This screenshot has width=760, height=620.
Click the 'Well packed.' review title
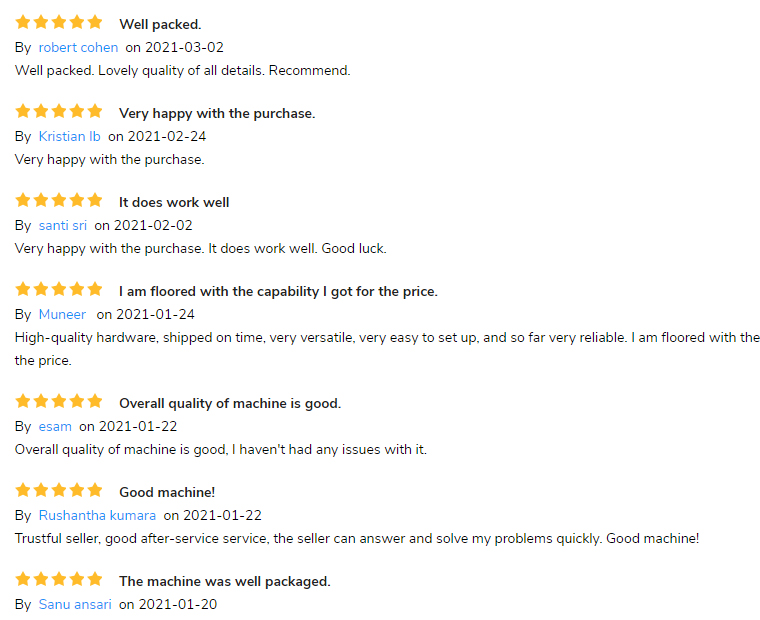click(160, 24)
